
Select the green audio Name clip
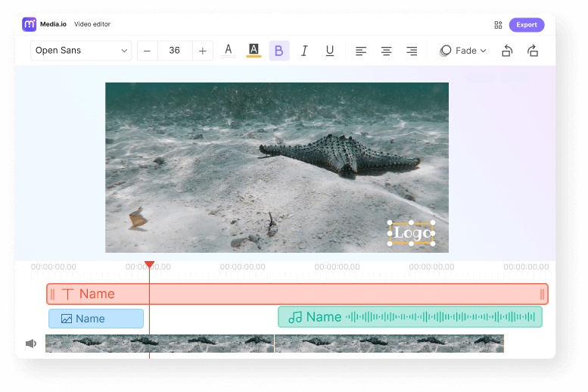click(x=409, y=317)
